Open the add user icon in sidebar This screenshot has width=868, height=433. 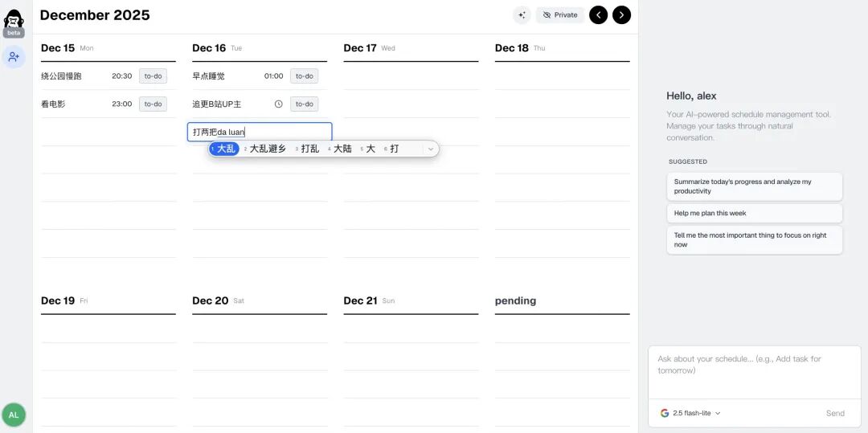coord(14,57)
